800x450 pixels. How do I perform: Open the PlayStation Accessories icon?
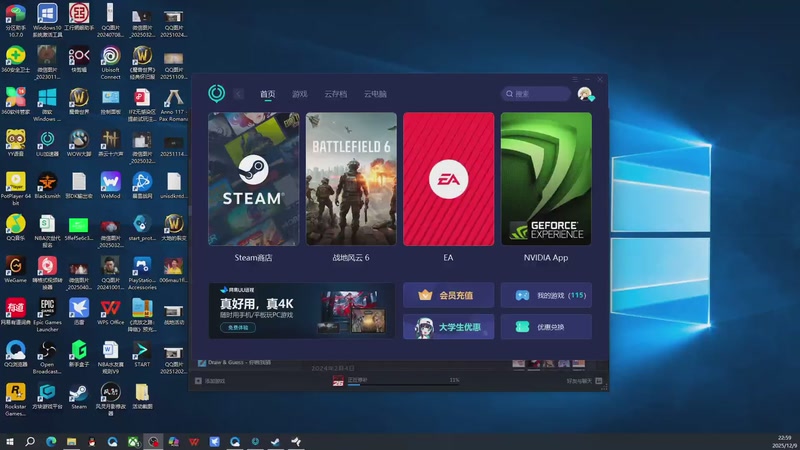tap(142, 273)
